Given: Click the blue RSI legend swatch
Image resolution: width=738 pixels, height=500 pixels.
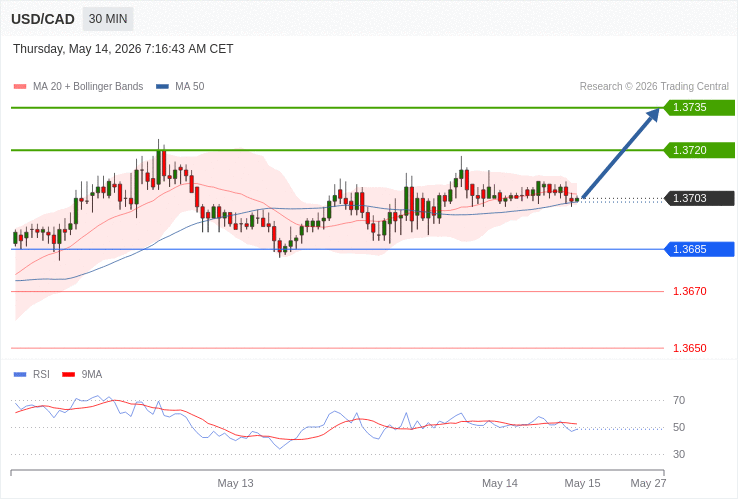Looking at the screenshot, I should coord(20,374).
